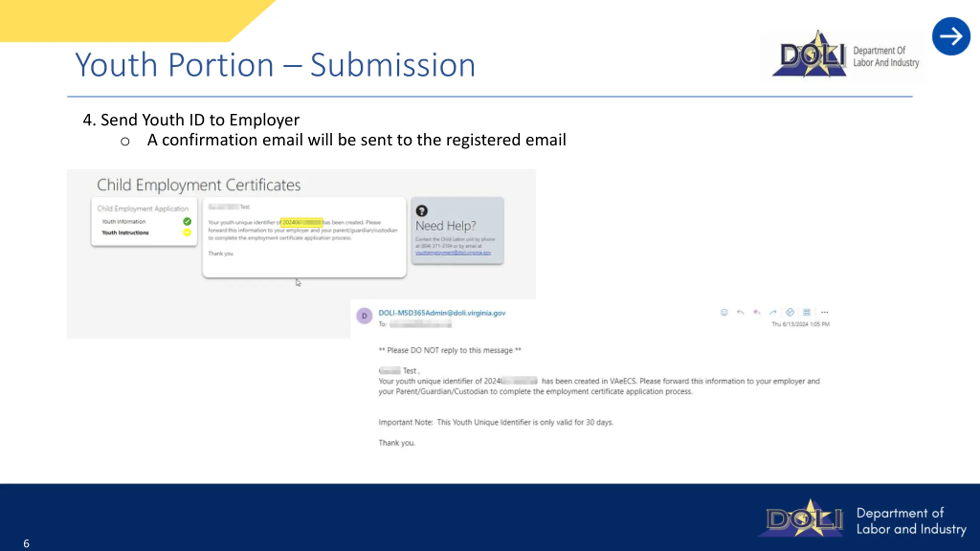The width and height of the screenshot is (980, 551).
Task: Select the Youth Information step
Action: [x=124, y=222]
